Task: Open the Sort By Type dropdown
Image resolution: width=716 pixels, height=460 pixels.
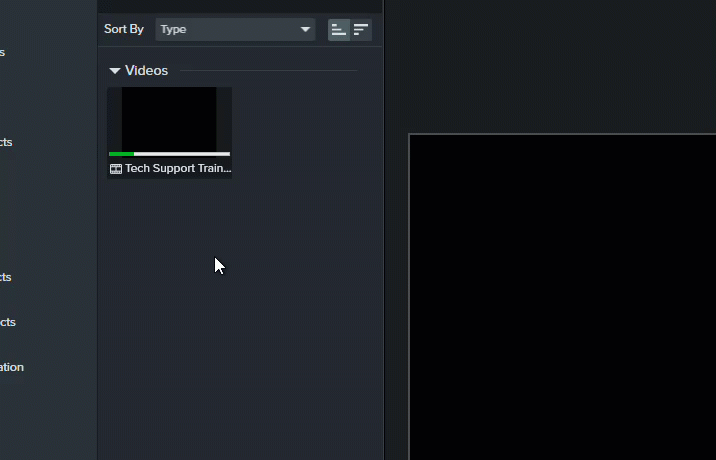Action: (x=234, y=29)
